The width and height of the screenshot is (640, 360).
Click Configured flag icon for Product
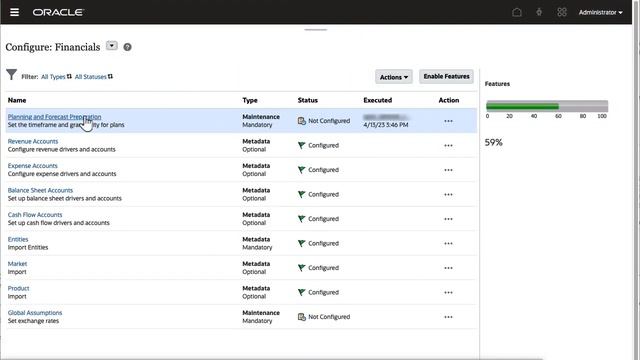pos(302,292)
